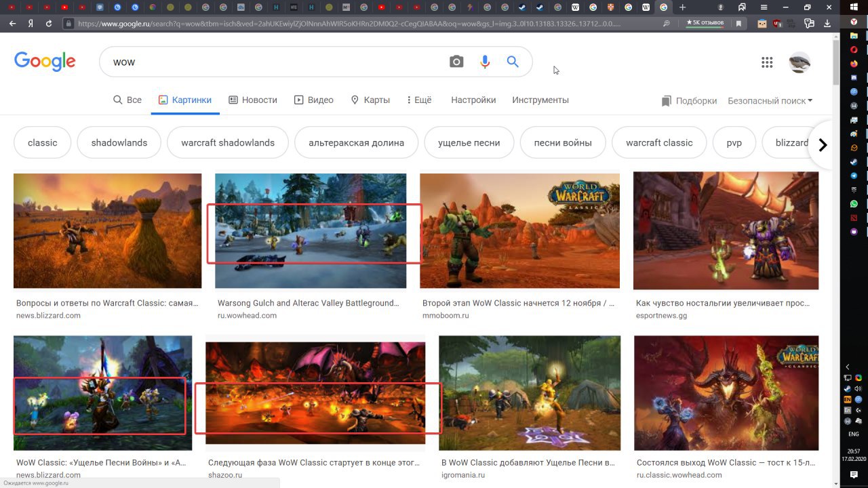Viewport: 868px width, 488px height.
Task: Click the blue magnifier search button
Action: (513, 62)
